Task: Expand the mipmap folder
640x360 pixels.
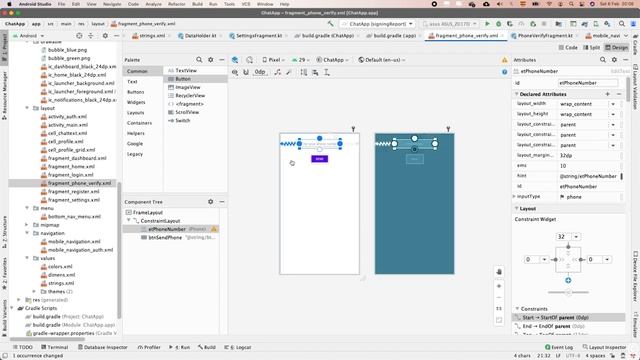Action: coord(27,225)
